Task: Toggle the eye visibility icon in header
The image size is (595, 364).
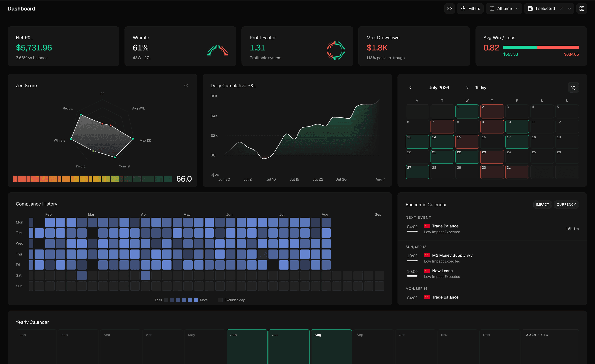Action: (449, 9)
